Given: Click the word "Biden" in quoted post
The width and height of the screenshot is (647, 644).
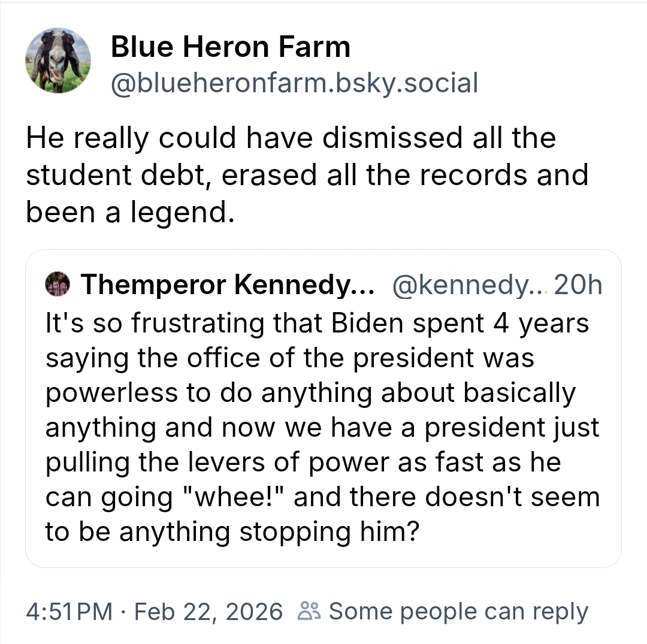Looking at the screenshot, I should (x=362, y=323).
